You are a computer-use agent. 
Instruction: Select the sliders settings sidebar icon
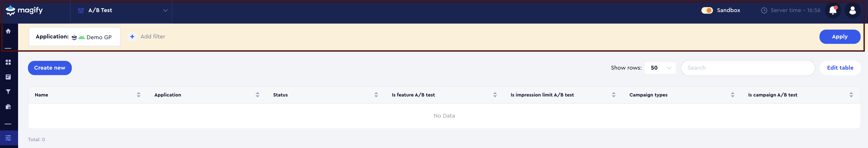[x=8, y=138]
